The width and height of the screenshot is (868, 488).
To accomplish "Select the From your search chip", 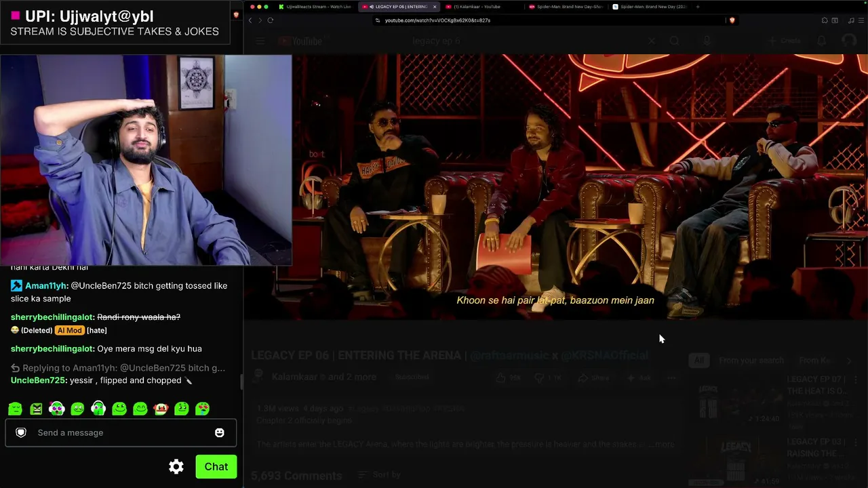I will 751,361.
